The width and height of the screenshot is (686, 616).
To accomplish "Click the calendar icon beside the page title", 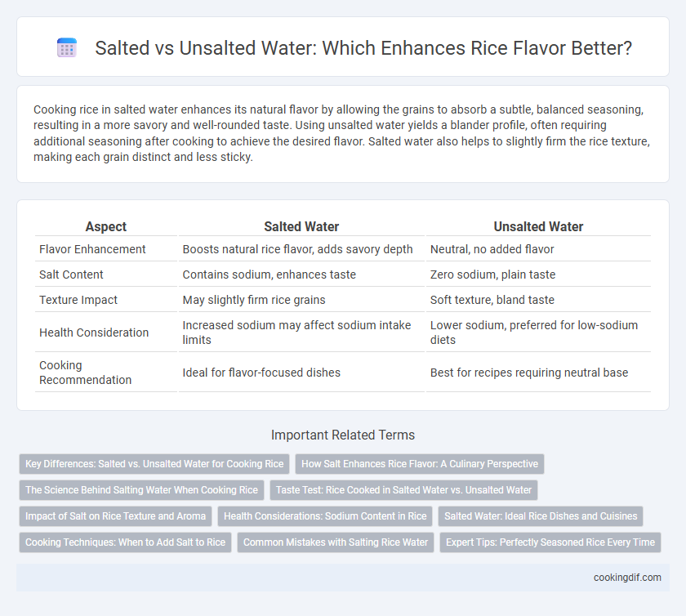I will pos(67,47).
